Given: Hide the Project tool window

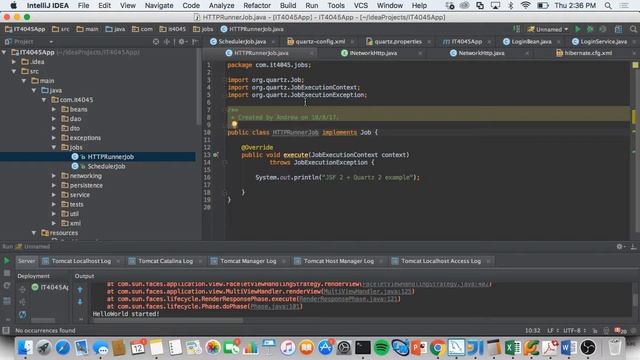Looking at the screenshot, I should click(x=195, y=42).
